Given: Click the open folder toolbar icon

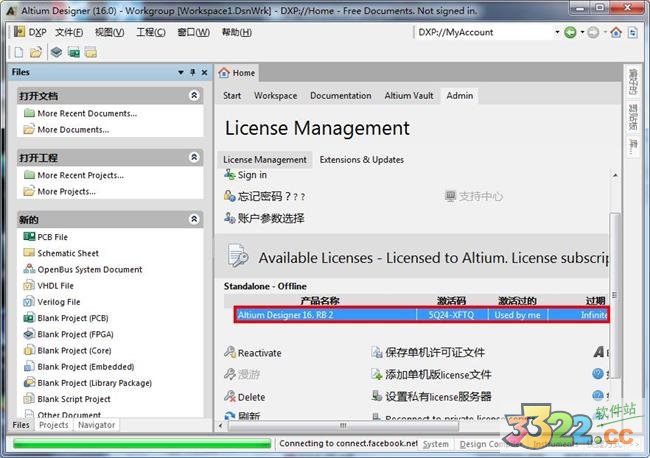Looking at the screenshot, I should click(36, 52).
